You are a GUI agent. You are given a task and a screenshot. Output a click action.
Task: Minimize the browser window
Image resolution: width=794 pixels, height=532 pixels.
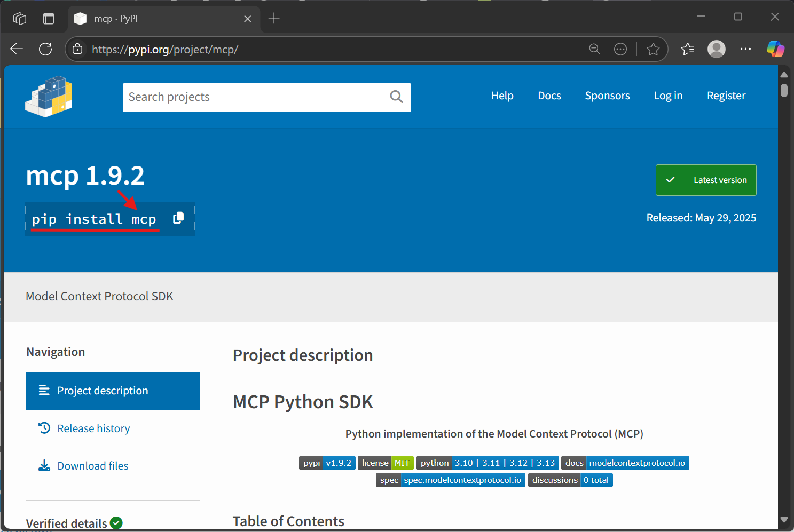[701, 17]
